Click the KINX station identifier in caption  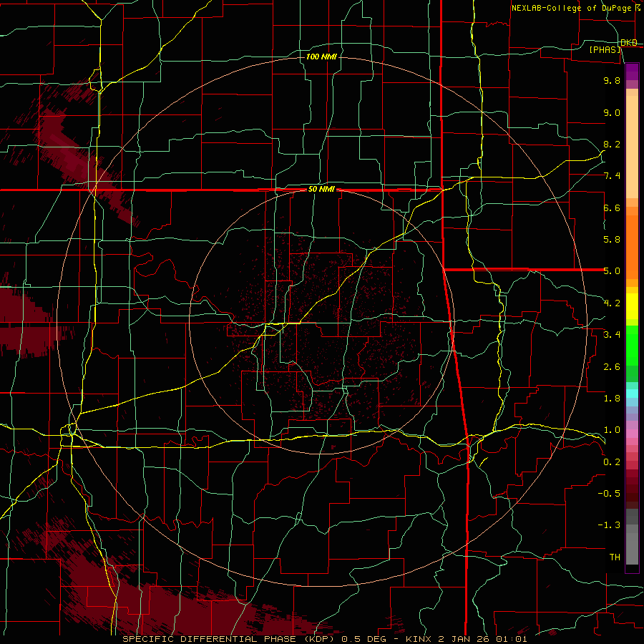coord(419,639)
